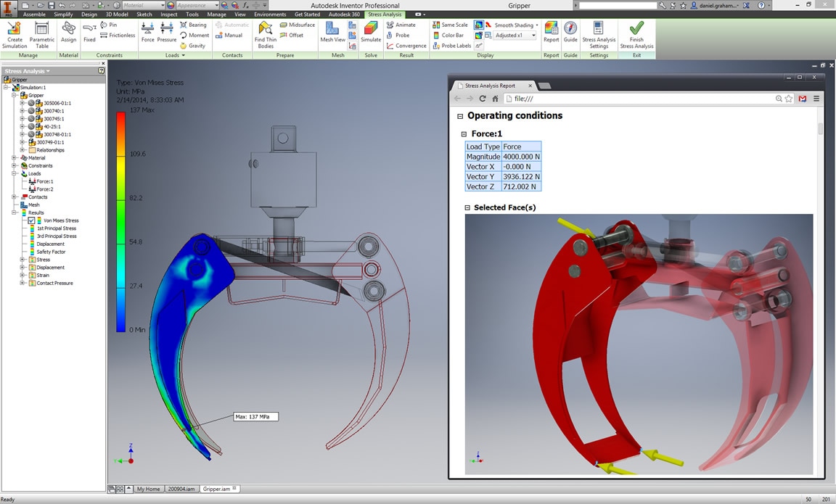The width and height of the screenshot is (836, 504).
Task: Open Stress Analysis Settings
Action: coord(599,35)
